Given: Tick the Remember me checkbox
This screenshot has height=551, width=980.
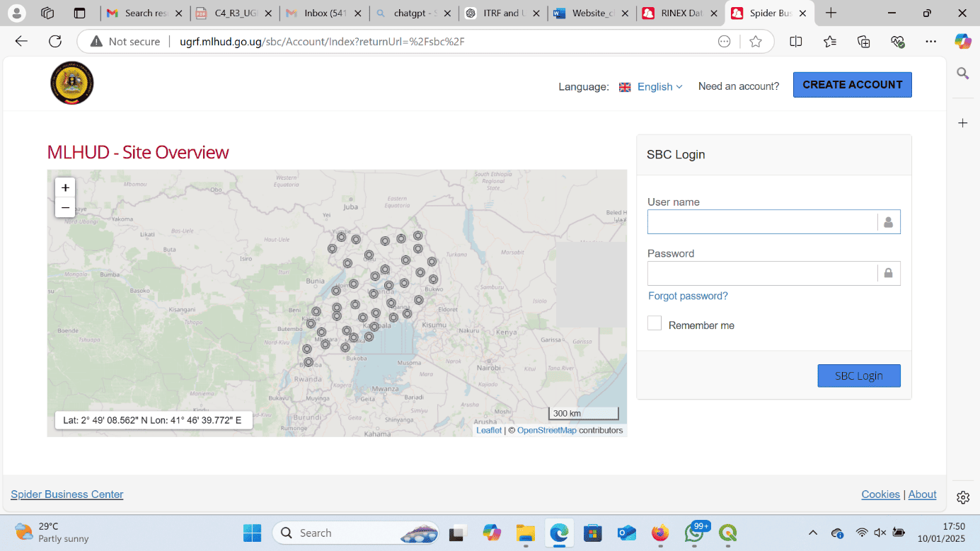Looking at the screenshot, I should (x=655, y=324).
